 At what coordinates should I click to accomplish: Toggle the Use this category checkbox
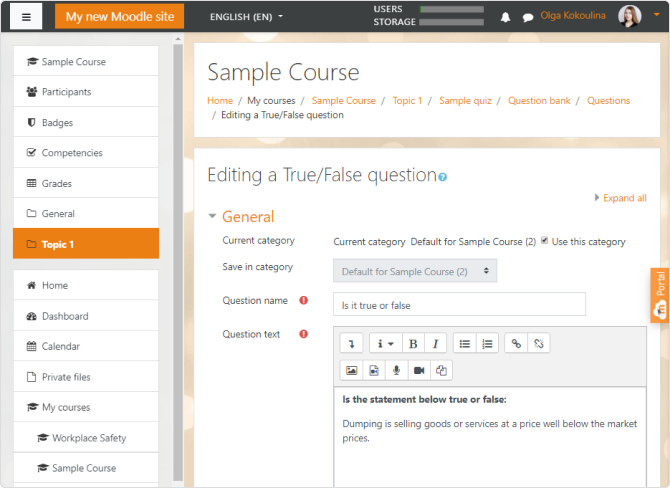[x=544, y=241]
